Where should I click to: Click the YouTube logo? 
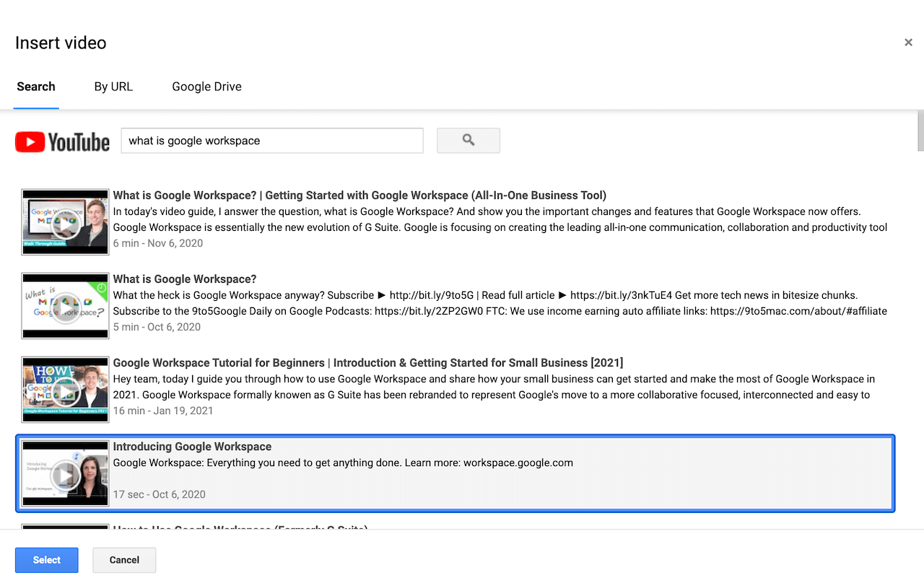[62, 142]
